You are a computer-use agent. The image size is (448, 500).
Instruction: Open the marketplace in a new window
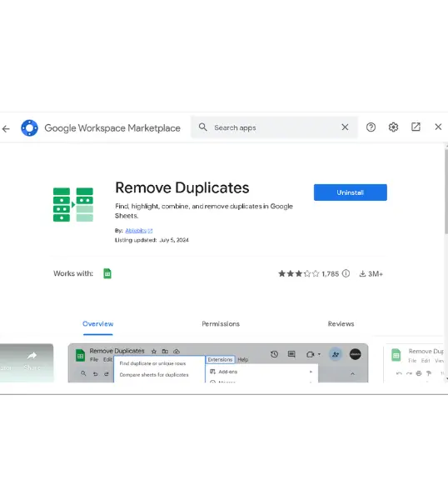click(x=416, y=127)
